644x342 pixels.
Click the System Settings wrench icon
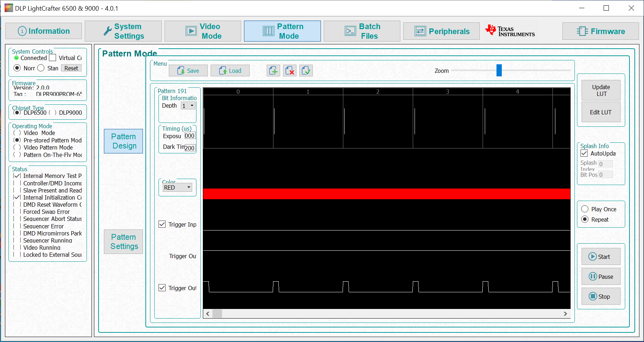(x=107, y=31)
